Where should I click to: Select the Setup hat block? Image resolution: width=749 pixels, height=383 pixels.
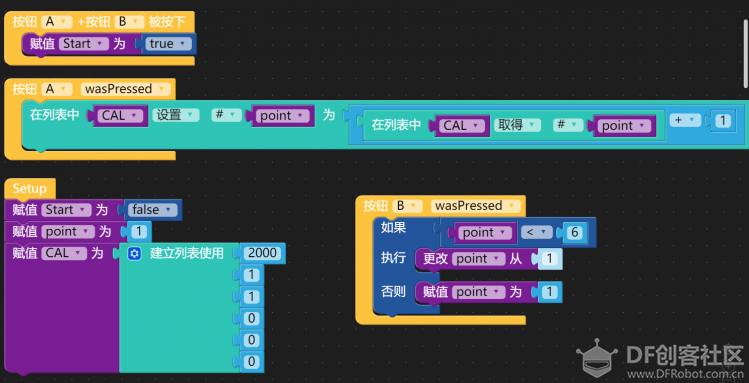tap(30, 188)
